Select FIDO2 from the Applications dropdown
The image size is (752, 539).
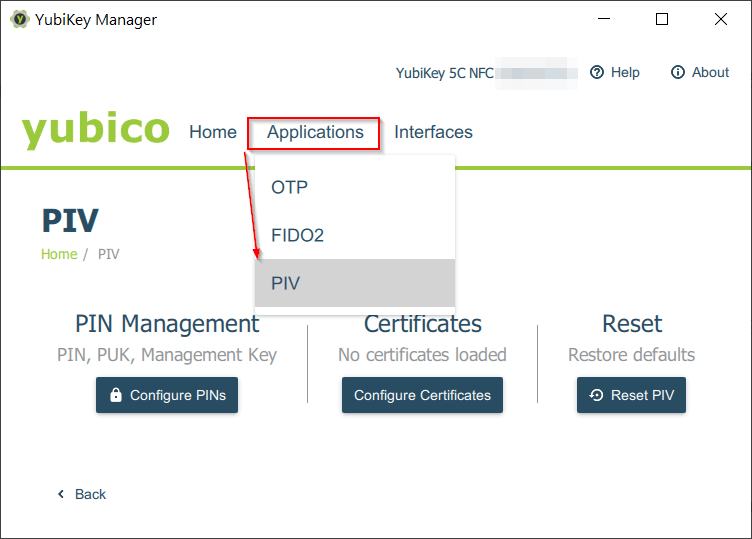coord(355,235)
